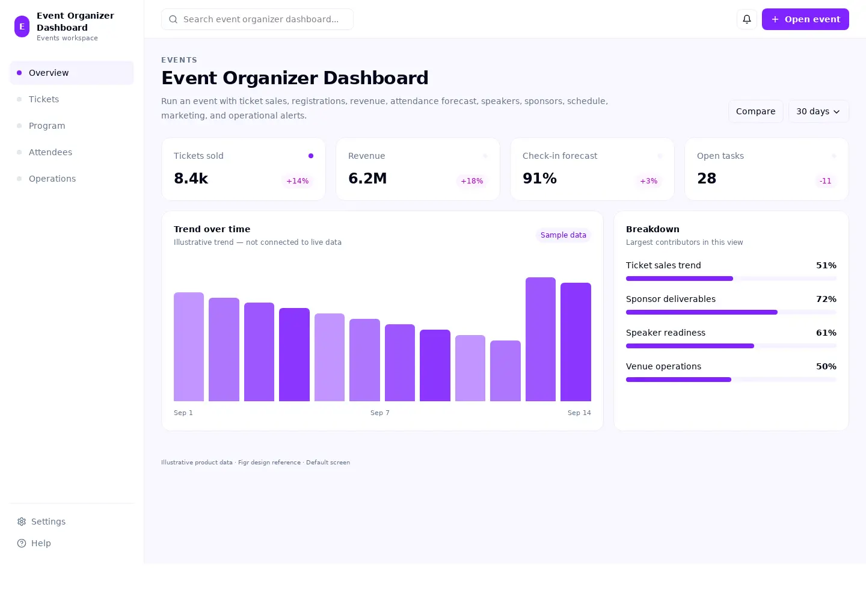Screen dimensions: 866x616
Task: Click the Settings gear icon
Action: pos(22,522)
